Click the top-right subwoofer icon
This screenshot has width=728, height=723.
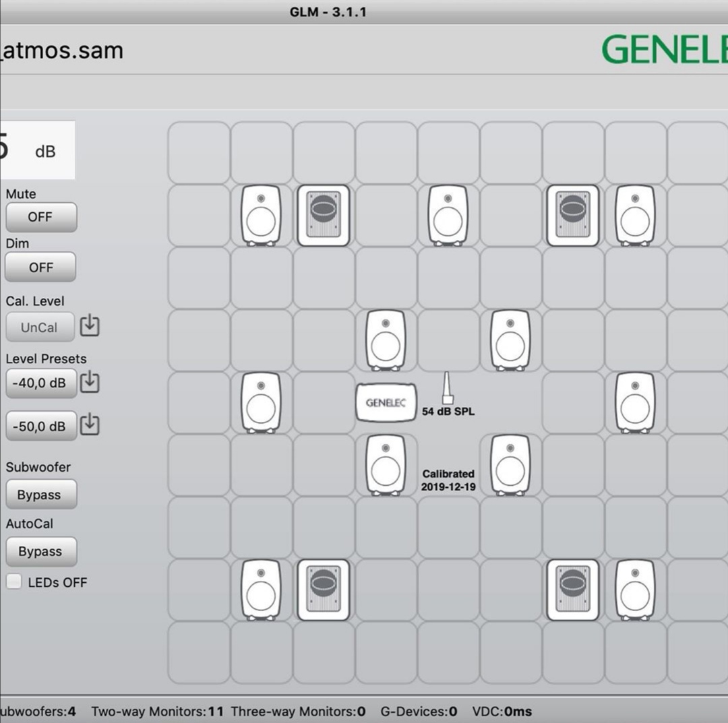point(573,215)
